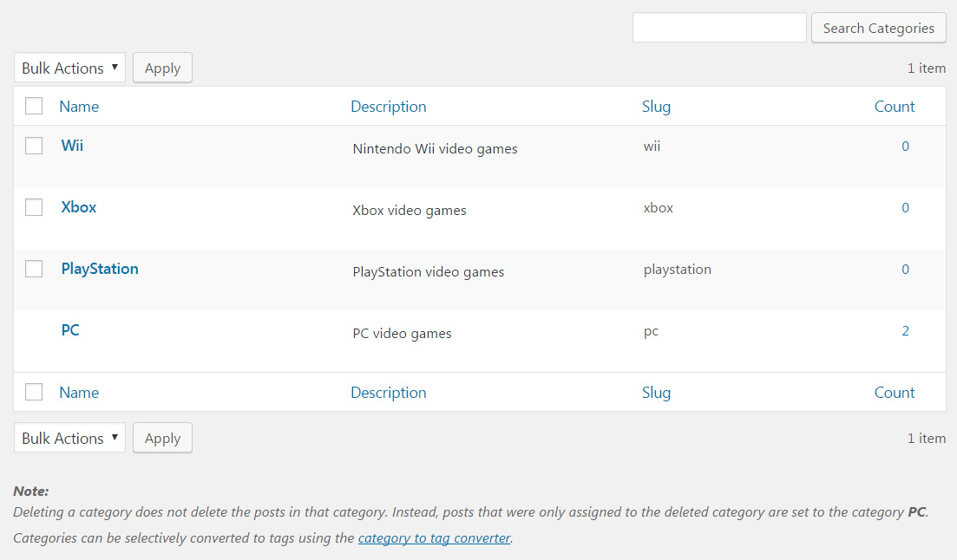Sort by the Description column header

point(388,107)
